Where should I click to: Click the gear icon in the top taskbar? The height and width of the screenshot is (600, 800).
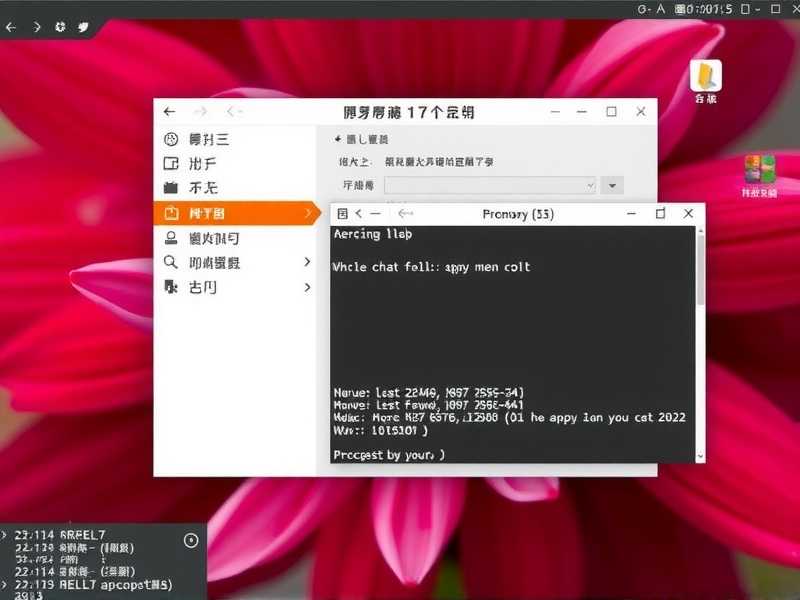point(60,27)
